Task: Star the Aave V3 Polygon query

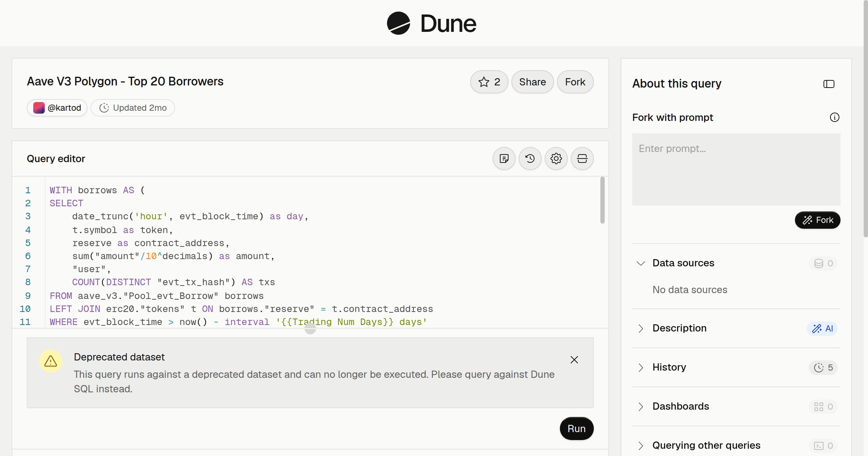Action: pos(489,82)
